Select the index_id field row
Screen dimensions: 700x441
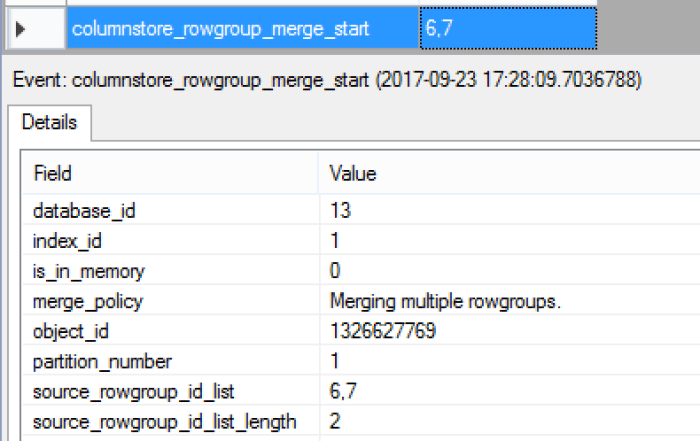click(68, 241)
